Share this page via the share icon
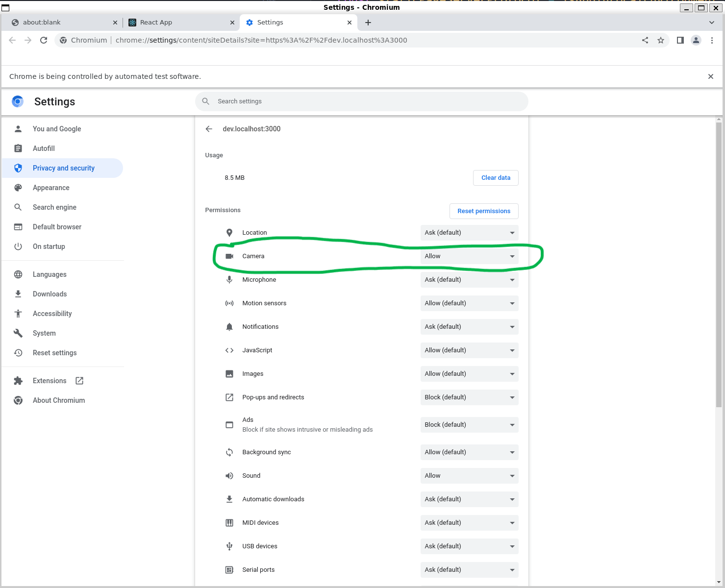Screen dimensions: 725x588 [645, 40]
